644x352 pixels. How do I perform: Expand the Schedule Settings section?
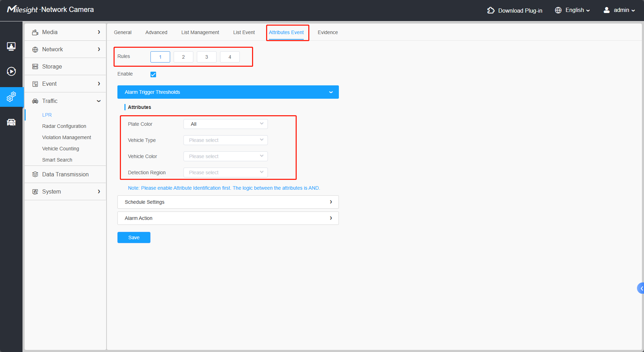pyautogui.click(x=228, y=202)
